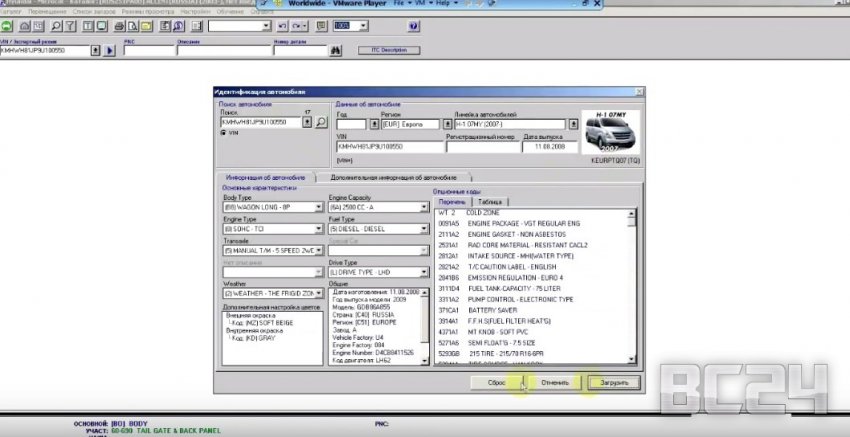Open the Weather dropdown list
Viewport: 850px width, 437px height.
[319, 294]
